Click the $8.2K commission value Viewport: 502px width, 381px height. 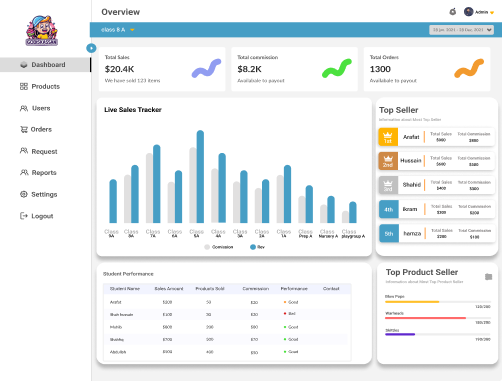[x=249, y=69]
